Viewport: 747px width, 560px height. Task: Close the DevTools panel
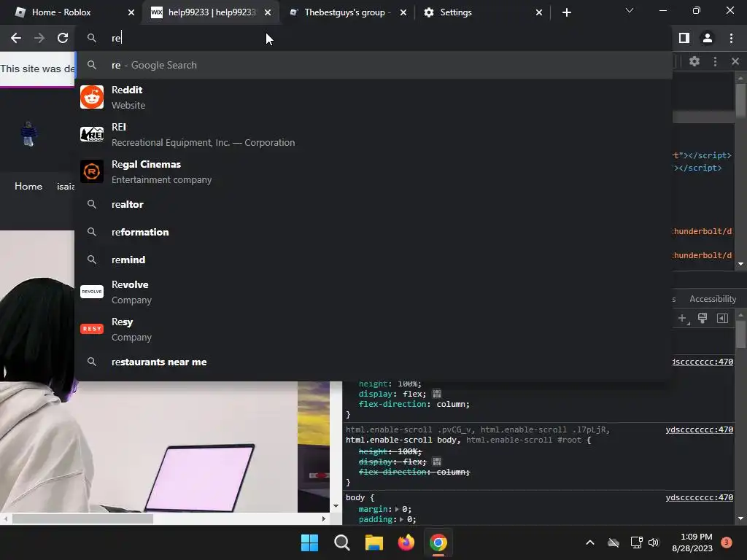(735, 61)
